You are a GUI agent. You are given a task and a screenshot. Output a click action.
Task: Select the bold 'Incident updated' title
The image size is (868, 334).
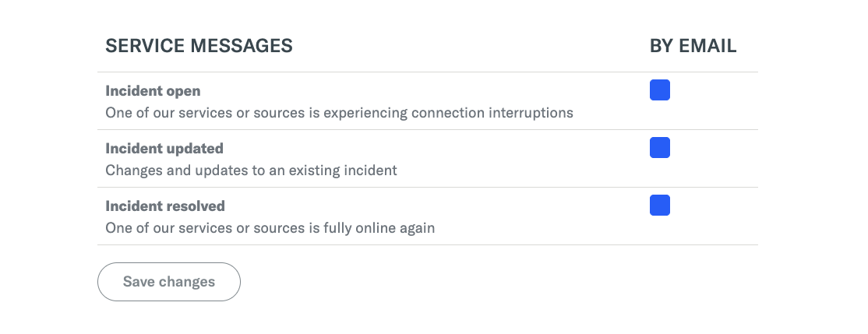click(164, 149)
